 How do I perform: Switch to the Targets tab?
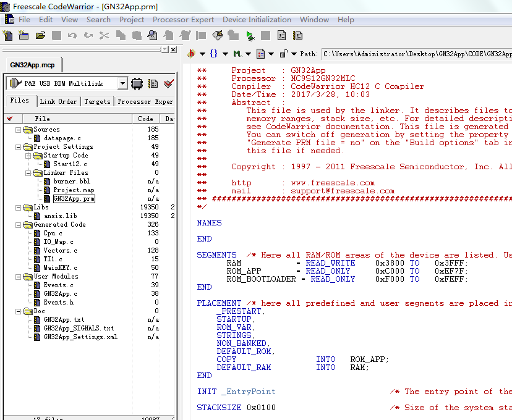[97, 101]
